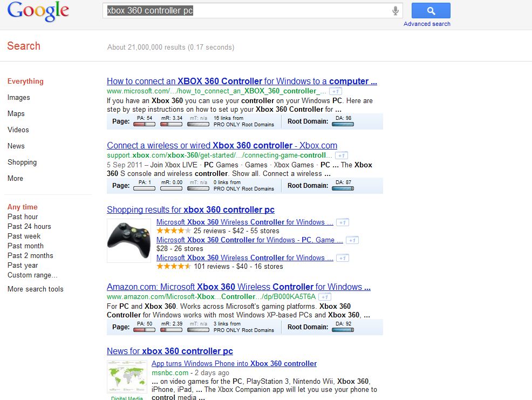Click the blue magnifier search button
532x400 pixels.
[x=431, y=11]
